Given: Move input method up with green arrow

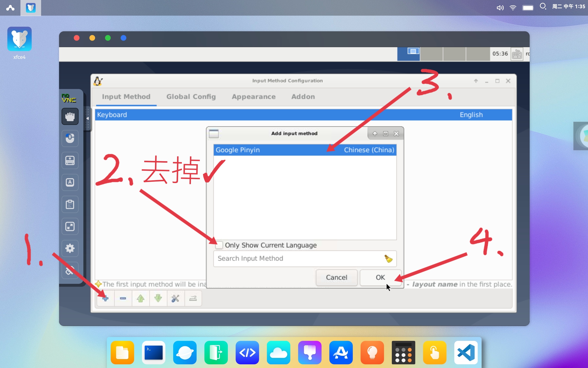Looking at the screenshot, I should point(140,298).
